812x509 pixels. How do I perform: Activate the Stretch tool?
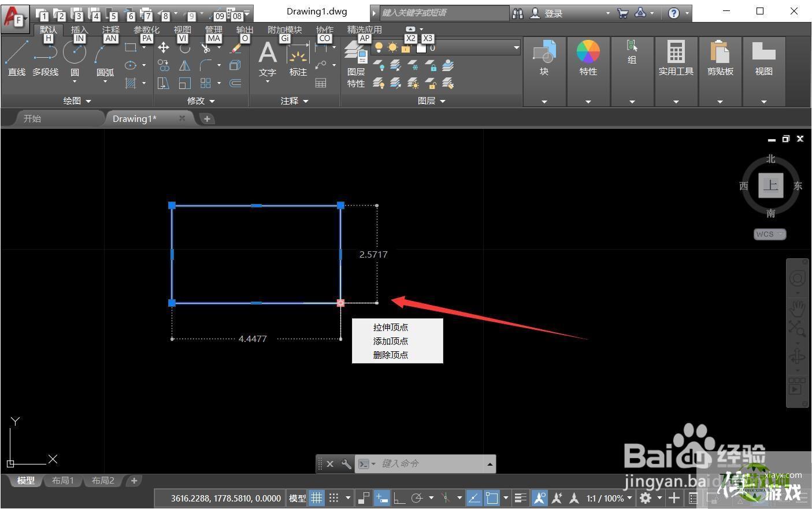click(164, 83)
